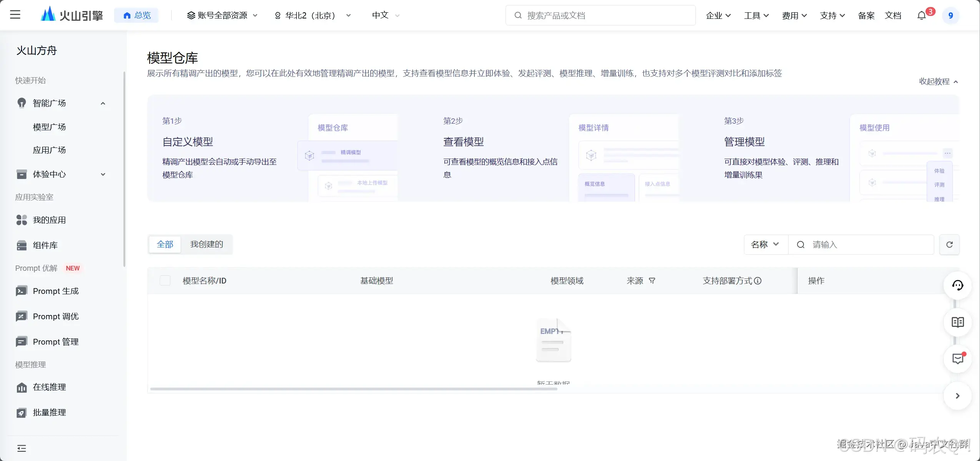Toggle the select-all checkbox in table header
The height and width of the screenshot is (461, 980).
click(165, 281)
